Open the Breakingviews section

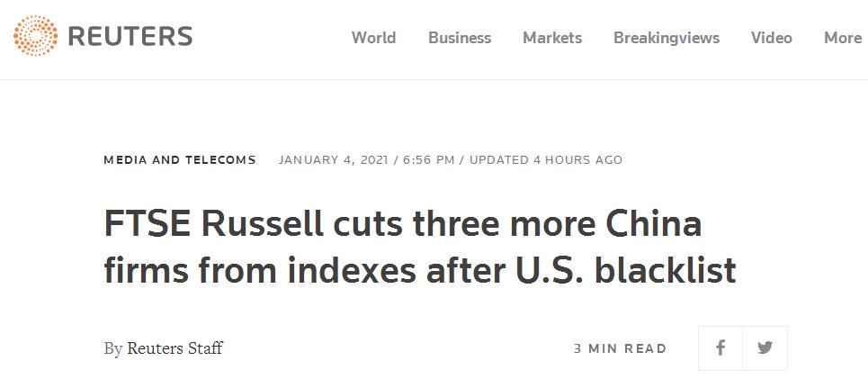(667, 38)
